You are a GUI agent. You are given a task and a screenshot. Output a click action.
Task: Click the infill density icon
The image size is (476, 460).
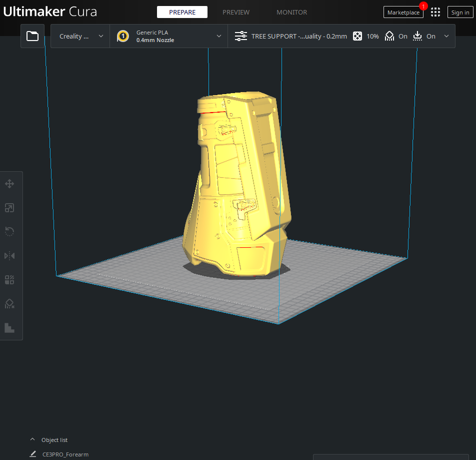(357, 36)
